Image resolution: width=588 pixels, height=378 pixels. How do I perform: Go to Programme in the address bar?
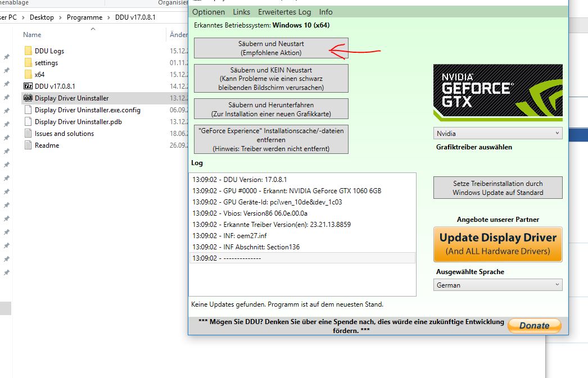[84, 17]
